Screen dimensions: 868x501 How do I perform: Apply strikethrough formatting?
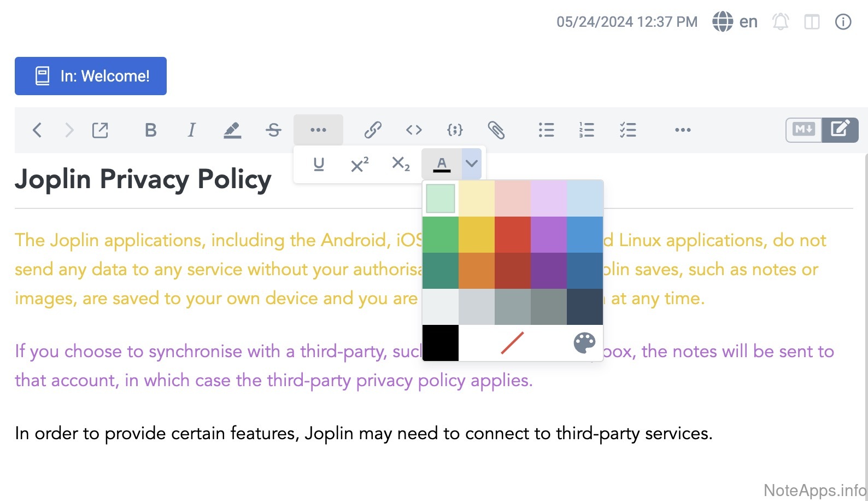pos(273,130)
